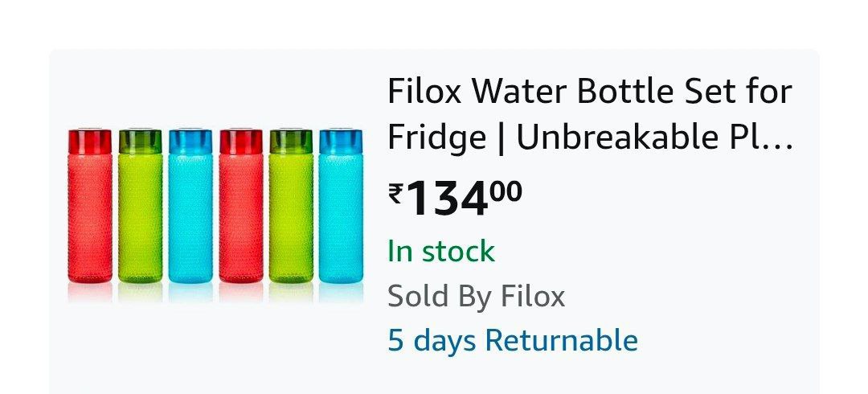Image resolution: width=868 pixels, height=394 pixels.
Task: Click the word Fridge in the title
Action: coord(436,138)
